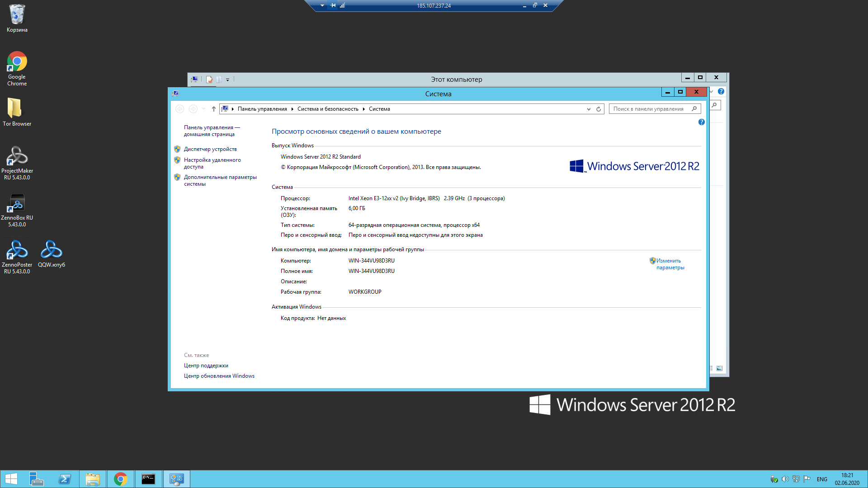Click properties icon in Этот компьютер quick toolbar

(x=209, y=80)
